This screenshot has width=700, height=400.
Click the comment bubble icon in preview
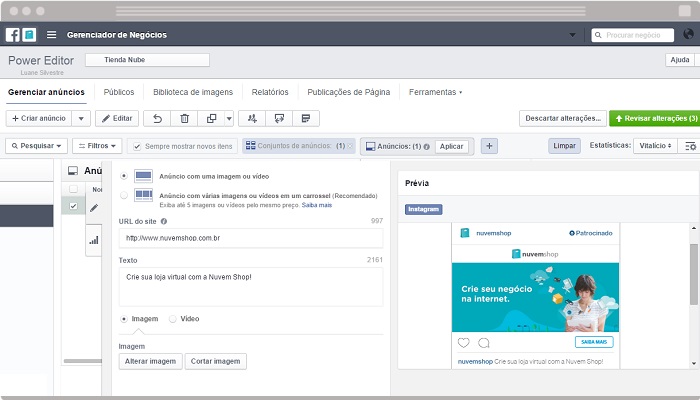coord(483,342)
